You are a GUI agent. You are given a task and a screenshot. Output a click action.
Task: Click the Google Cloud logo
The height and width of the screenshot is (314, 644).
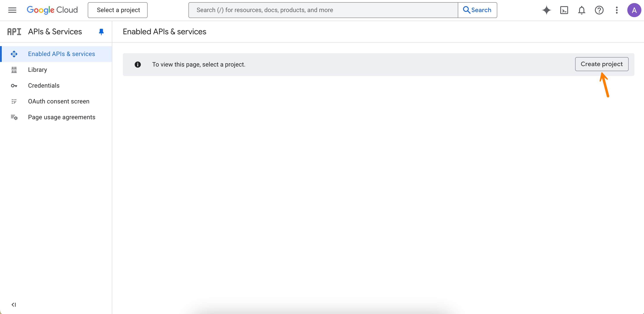click(52, 10)
